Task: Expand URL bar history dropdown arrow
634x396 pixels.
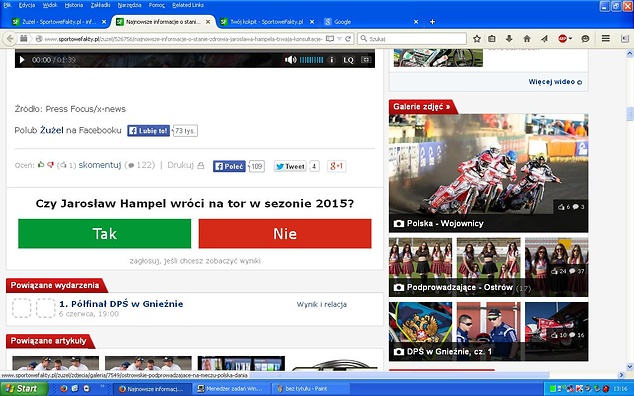Action: click(x=339, y=39)
